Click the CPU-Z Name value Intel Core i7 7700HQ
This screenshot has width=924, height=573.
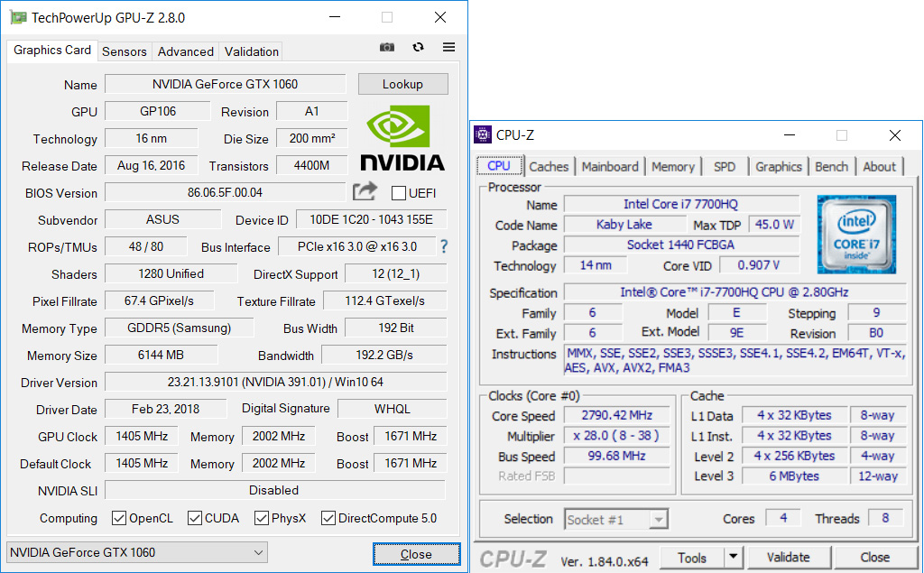point(681,204)
